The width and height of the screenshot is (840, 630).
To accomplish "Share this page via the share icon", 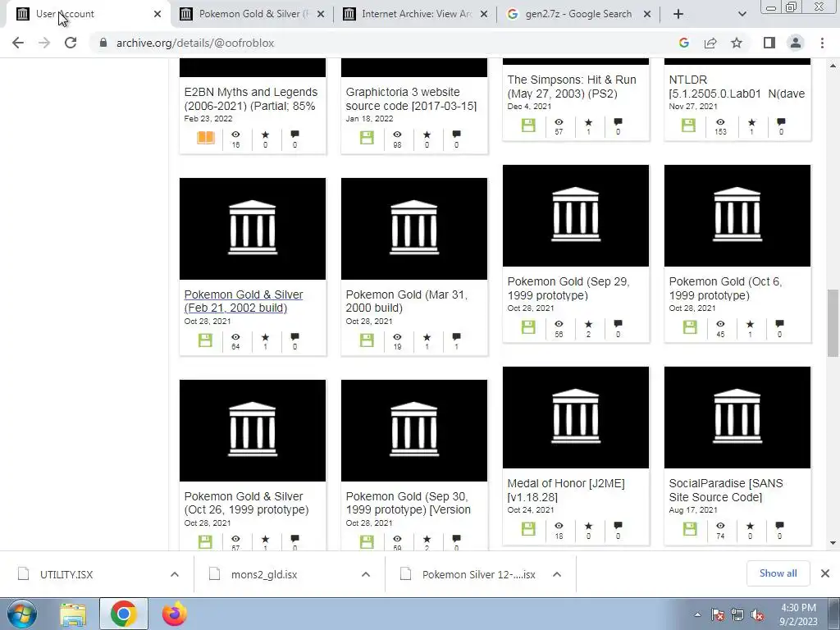I will pyautogui.click(x=710, y=43).
